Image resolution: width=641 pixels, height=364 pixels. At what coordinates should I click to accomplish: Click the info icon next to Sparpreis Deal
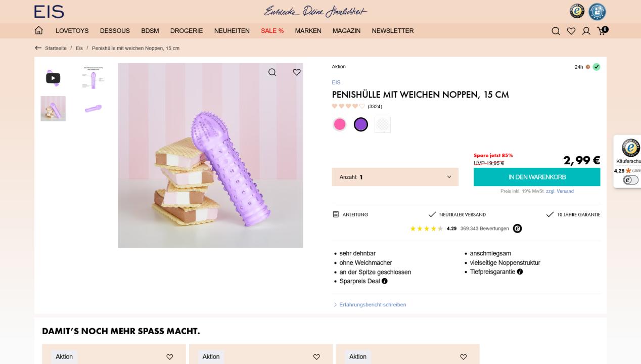coord(385,281)
